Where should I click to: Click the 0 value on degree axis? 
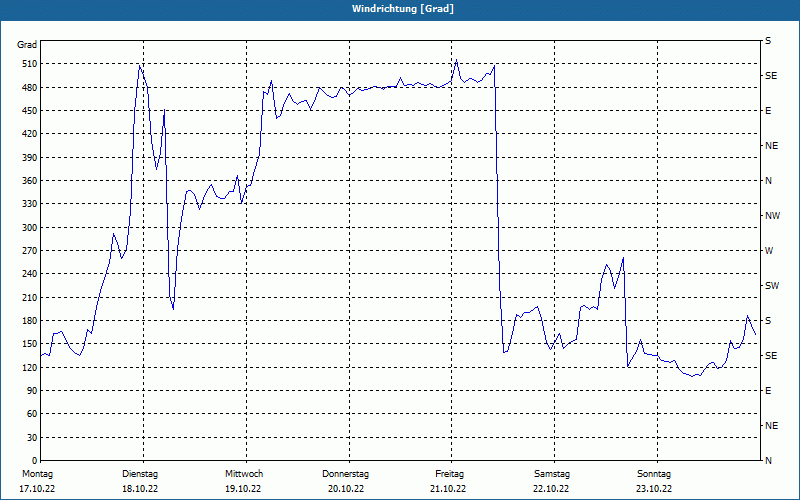(x=34, y=461)
